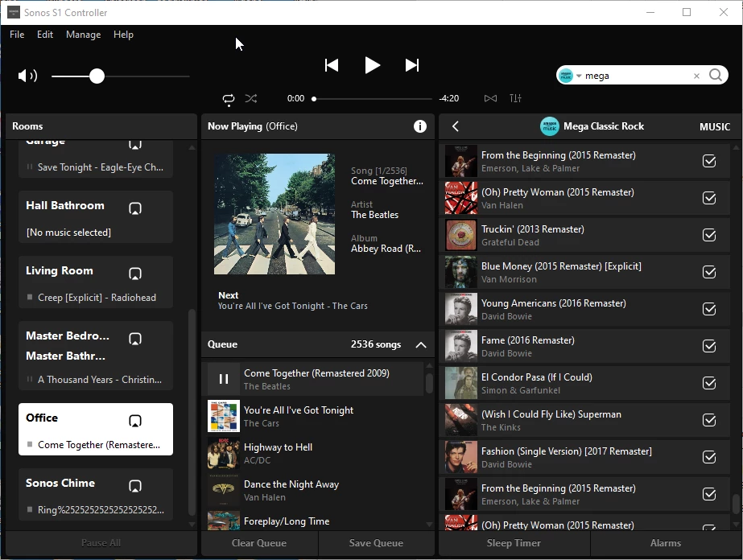This screenshot has height=560, width=743.
Task: Pause Come Together in the queue
Action: point(224,379)
